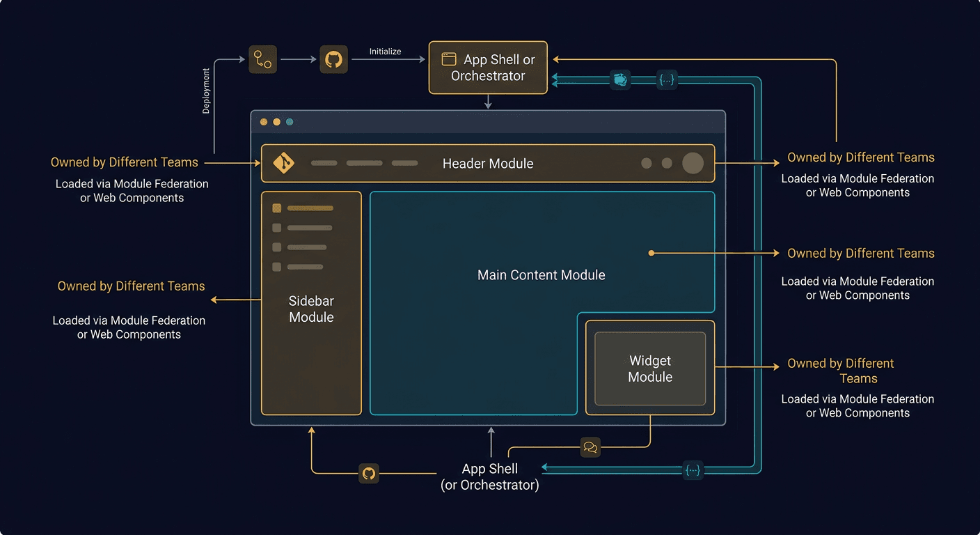
Task: Expand the second dot in Header Module right side
Action: 667,163
